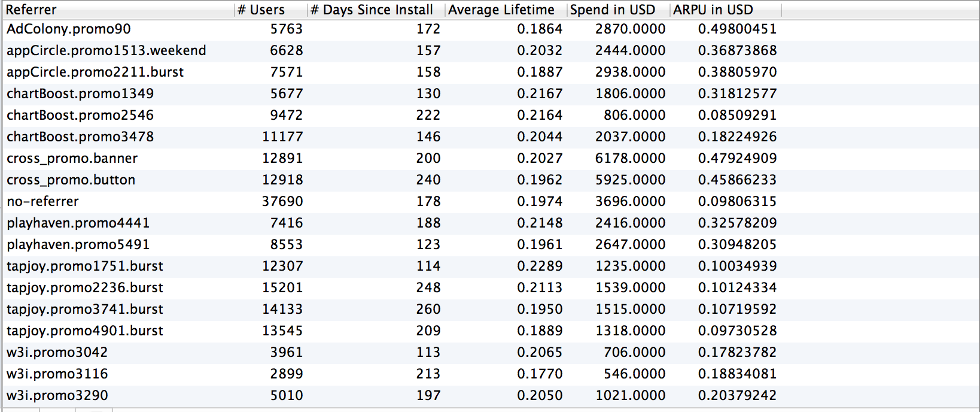This screenshot has width=980, height=412.
Task: Select the tapjoy.promo2236.burst cell
Action: tap(85, 287)
